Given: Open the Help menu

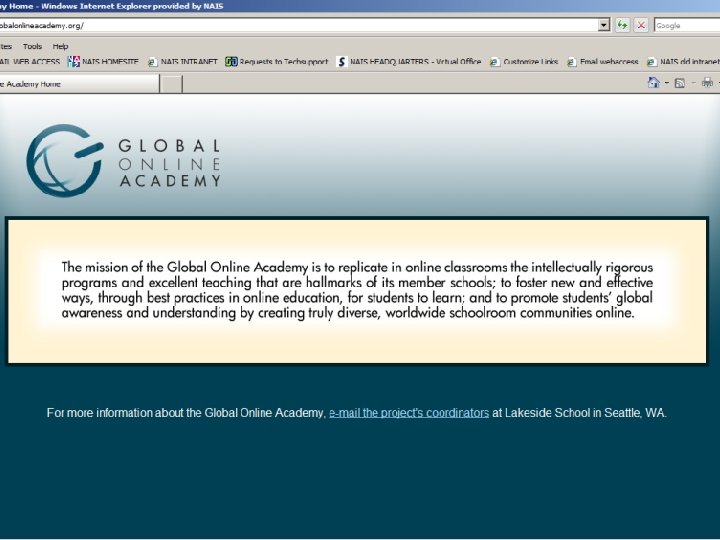Looking at the screenshot, I should coord(60,46).
